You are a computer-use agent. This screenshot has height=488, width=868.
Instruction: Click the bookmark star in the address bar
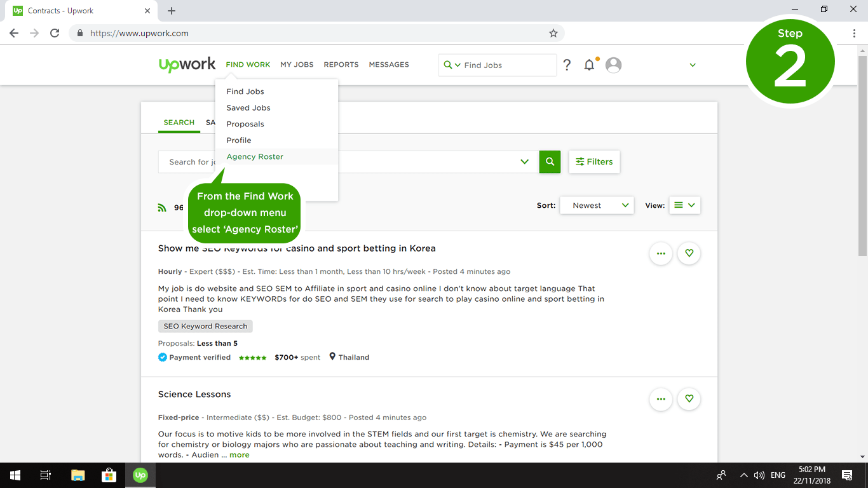[553, 32]
